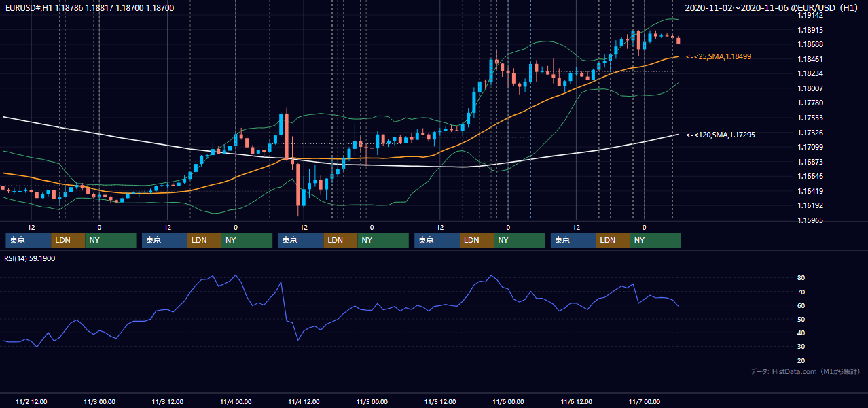Viewport: 868px width, 408px height.
Task: Click price axis value 1.15965
Action: click(x=810, y=220)
